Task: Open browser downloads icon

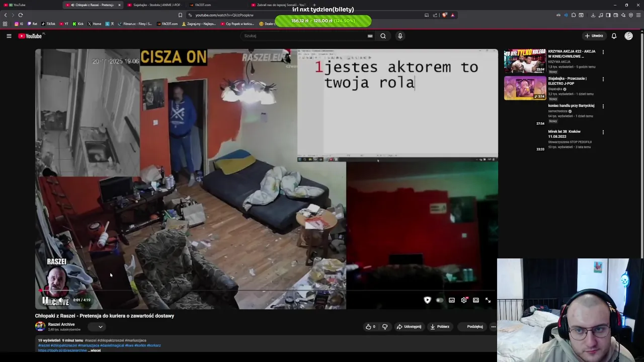Action: click(593, 15)
